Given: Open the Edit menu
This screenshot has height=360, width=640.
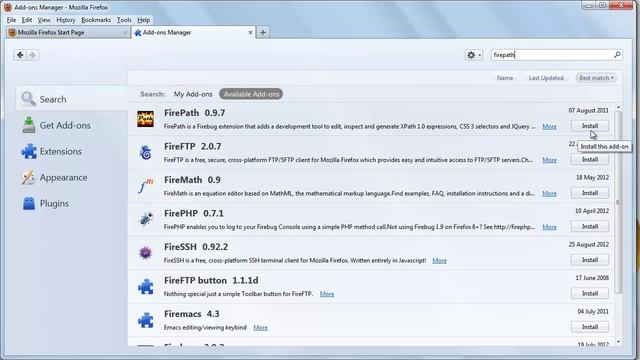Looking at the screenshot, I should 27,20.
